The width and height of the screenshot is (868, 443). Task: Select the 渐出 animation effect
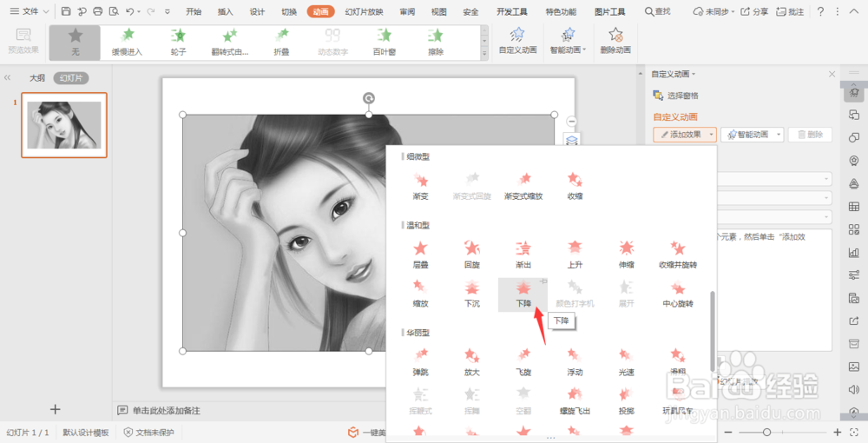[x=523, y=255]
